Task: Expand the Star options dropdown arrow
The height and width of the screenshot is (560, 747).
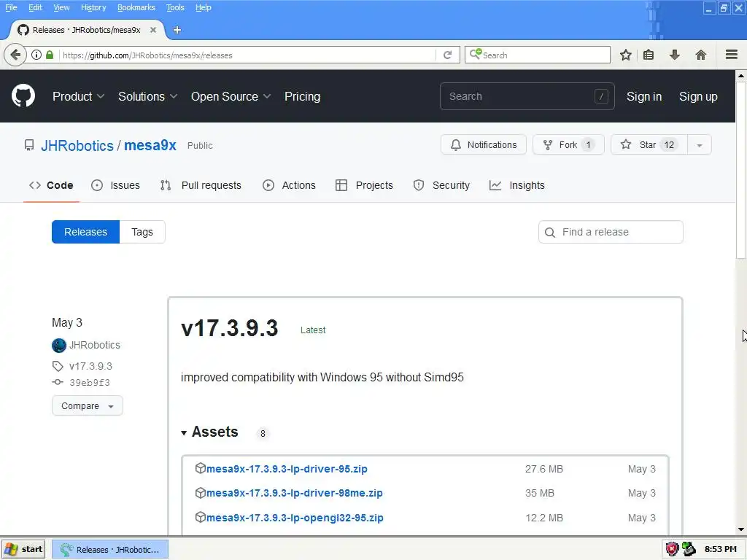Action: tap(700, 145)
